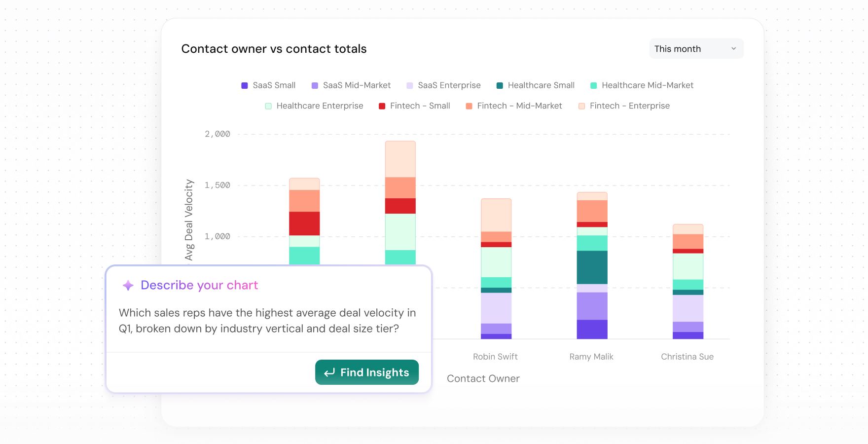Toggle the SaaS Mid-Market legend series
Viewport: 868px width, 444px height.
tap(351, 85)
